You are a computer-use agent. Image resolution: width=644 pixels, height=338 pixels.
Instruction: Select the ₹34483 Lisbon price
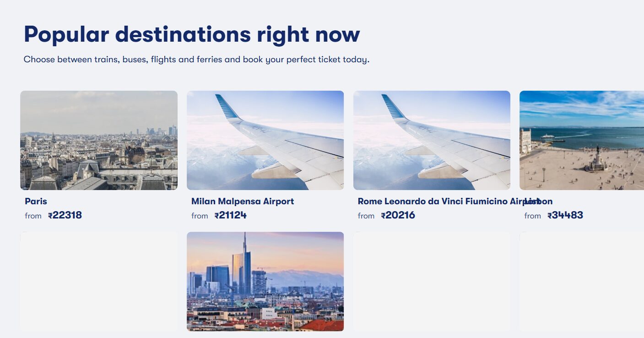565,215
